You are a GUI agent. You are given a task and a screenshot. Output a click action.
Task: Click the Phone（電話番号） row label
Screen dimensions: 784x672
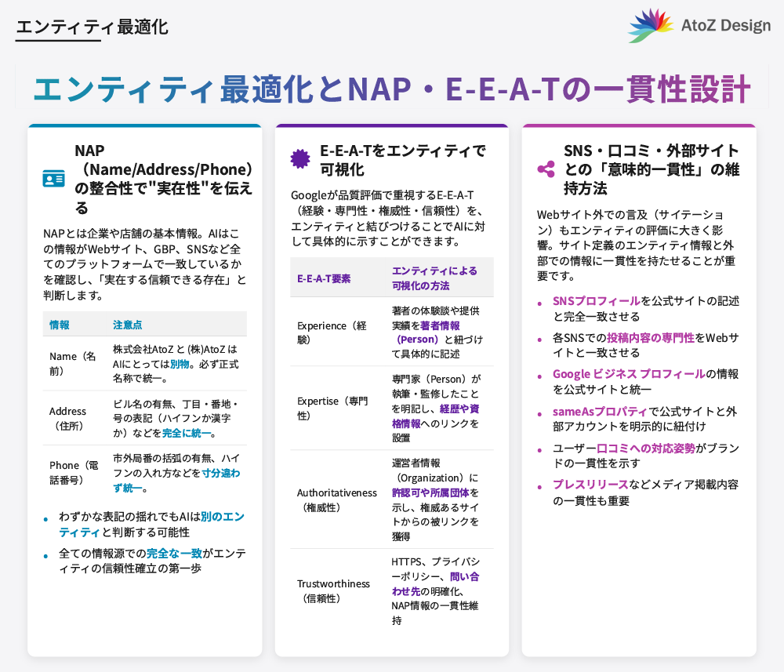click(x=73, y=472)
